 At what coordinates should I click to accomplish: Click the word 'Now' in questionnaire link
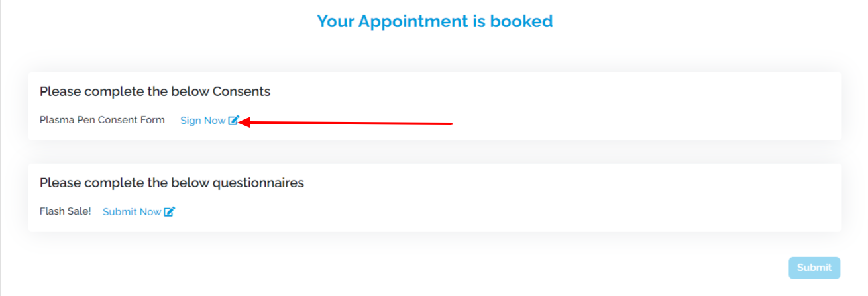click(x=150, y=212)
